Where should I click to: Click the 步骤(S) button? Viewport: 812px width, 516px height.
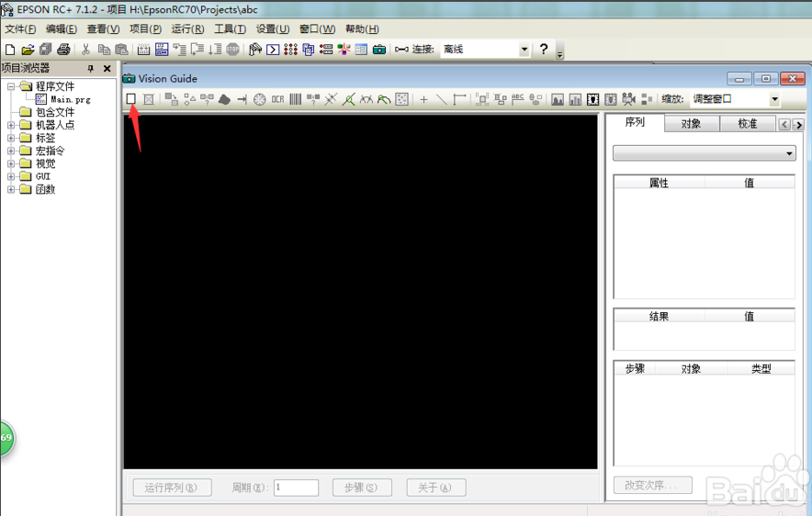(x=362, y=488)
